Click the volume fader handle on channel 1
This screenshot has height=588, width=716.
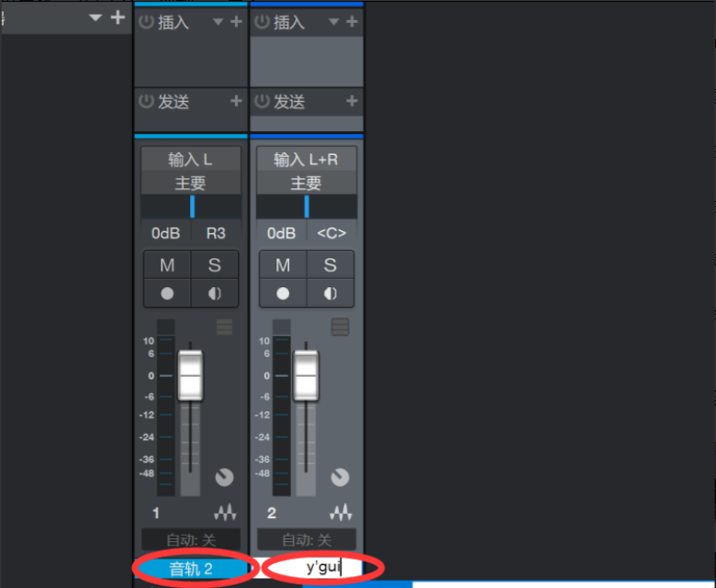pos(190,376)
